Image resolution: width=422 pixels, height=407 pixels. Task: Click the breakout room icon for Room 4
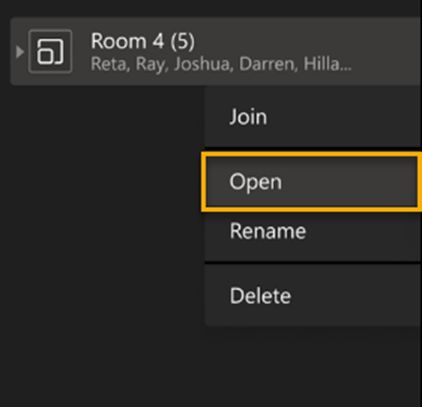click(x=50, y=51)
